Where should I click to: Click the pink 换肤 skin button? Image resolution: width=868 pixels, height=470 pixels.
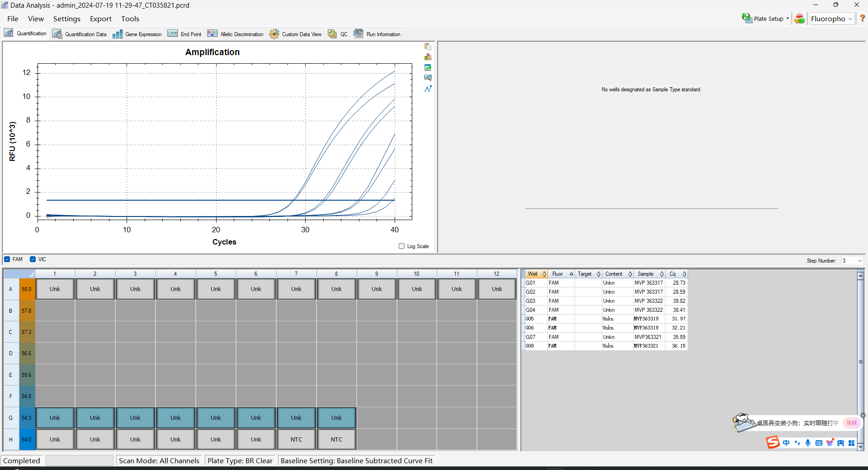(852, 423)
